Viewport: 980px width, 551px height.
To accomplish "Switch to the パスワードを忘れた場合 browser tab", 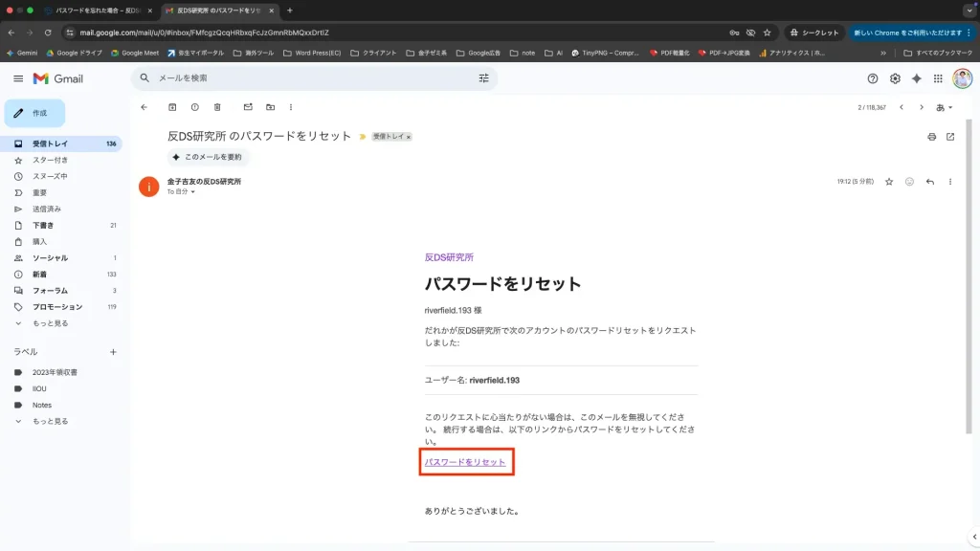I will tap(96, 11).
